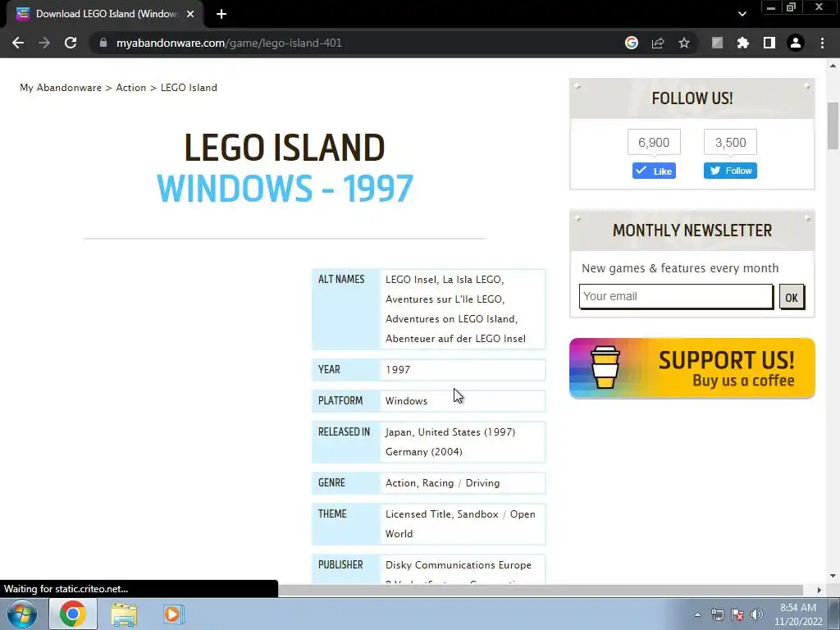840x630 pixels.
Task: Click the browser forward arrow
Action: pos(44,43)
